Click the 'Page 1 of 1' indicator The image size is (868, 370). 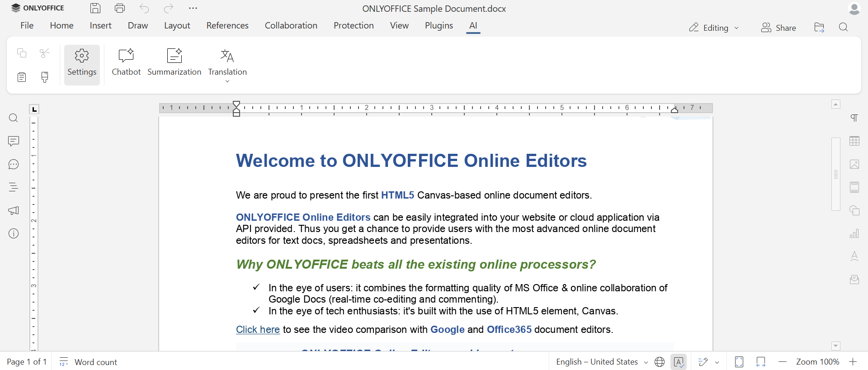pos(27,362)
